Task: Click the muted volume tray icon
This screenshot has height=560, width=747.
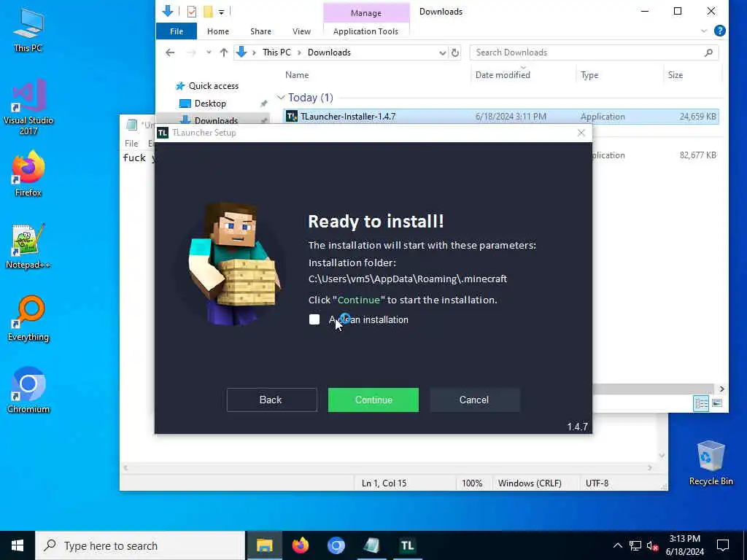Action: pyautogui.click(x=653, y=545)
